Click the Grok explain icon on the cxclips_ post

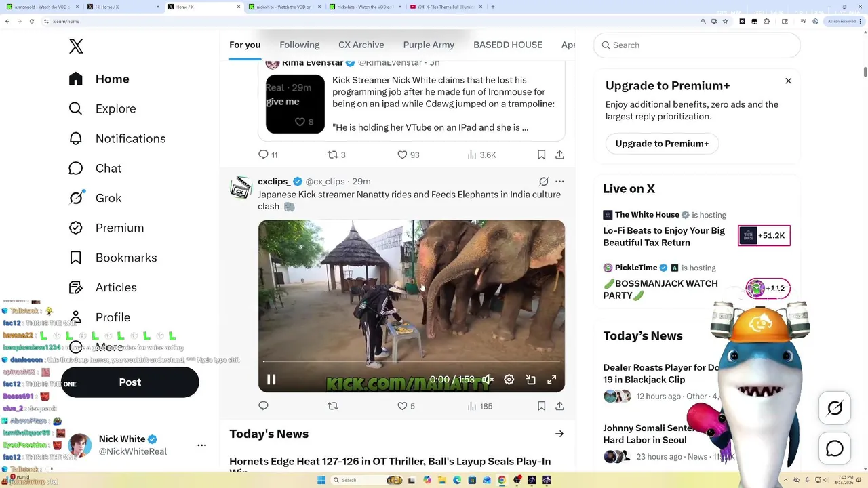click(543, 182)
